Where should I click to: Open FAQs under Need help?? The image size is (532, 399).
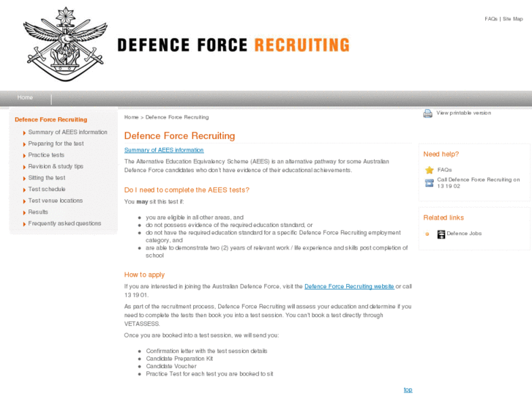pyautogui.click(x=444, y=170)
